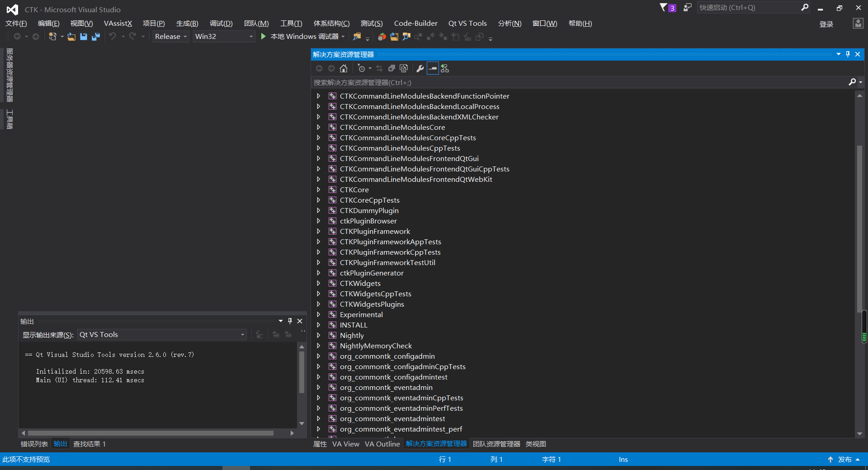Open the New Project dropdown arrow
This screenshot has width=868, height=470.
[62, 37]
